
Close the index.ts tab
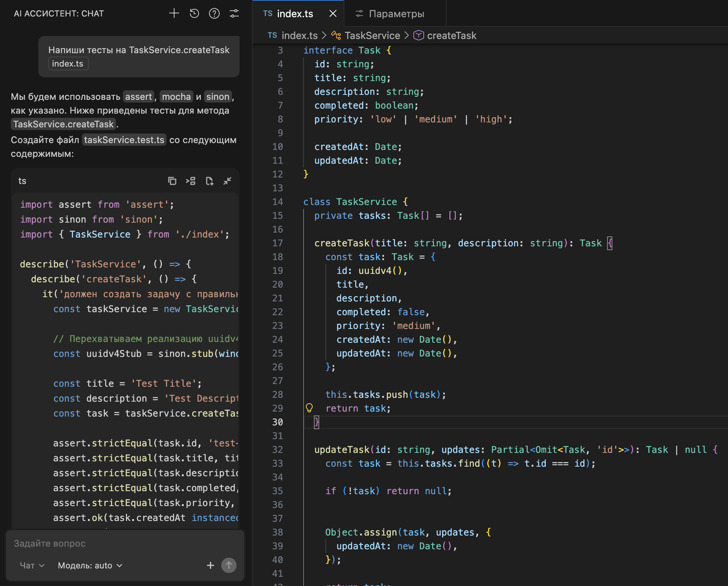pos(333,14)
